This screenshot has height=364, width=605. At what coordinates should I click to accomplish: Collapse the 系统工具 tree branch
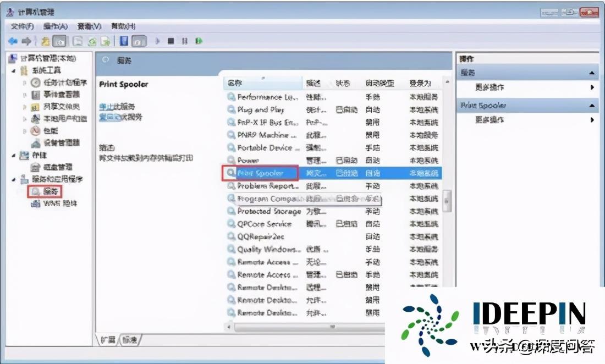pos(13,71)
